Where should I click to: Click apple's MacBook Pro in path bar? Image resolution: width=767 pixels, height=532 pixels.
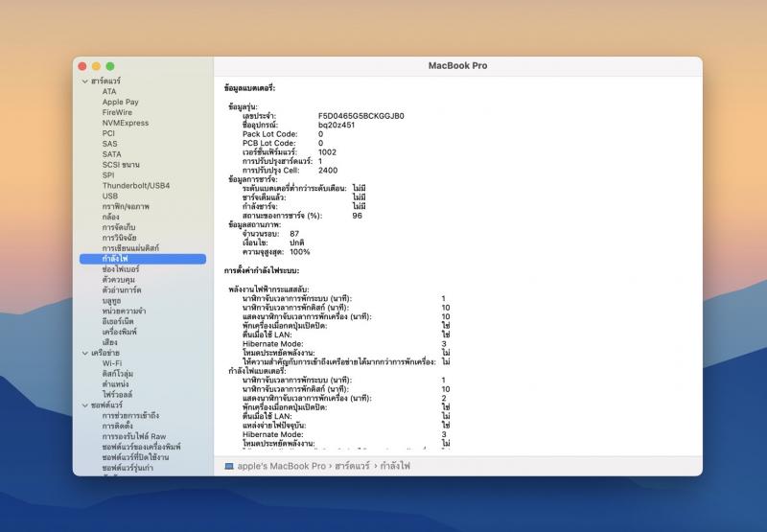pos(281,466)
